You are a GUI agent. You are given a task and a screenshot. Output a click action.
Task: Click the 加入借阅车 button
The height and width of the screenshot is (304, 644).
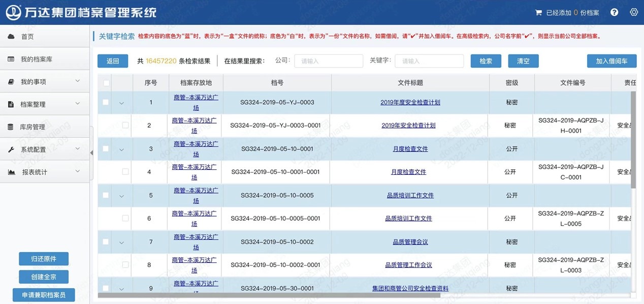(x=611, y=61)
